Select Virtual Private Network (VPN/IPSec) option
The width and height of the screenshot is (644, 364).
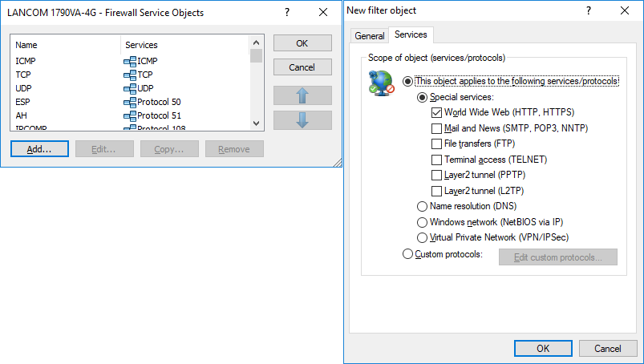point(423,238)
